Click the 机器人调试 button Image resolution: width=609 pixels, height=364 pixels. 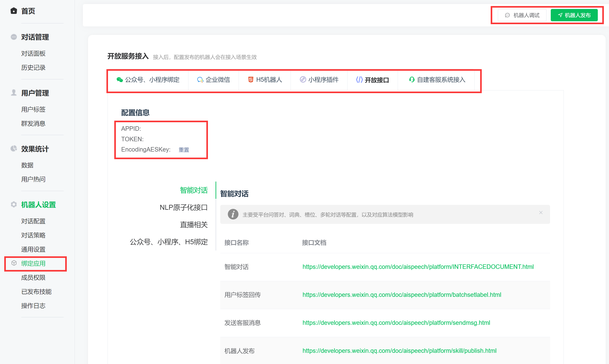tap(522, 15)
